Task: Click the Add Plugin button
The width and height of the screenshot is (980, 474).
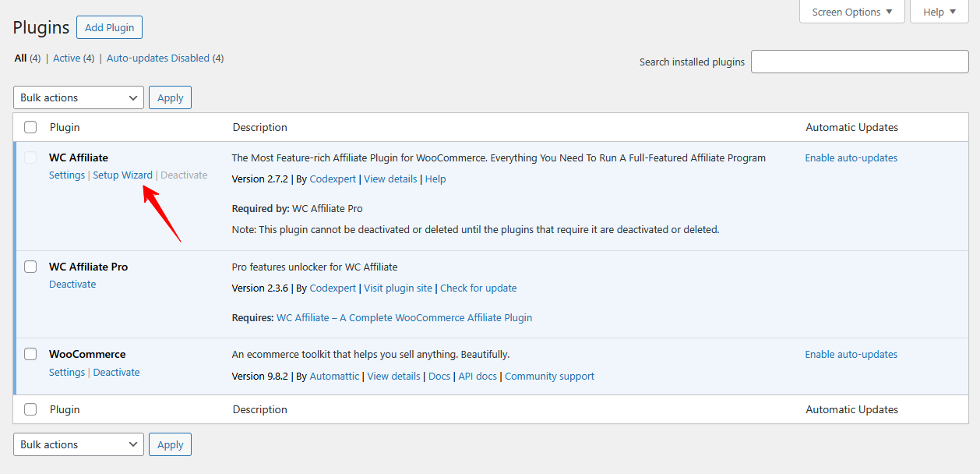Action: (109, 27)
